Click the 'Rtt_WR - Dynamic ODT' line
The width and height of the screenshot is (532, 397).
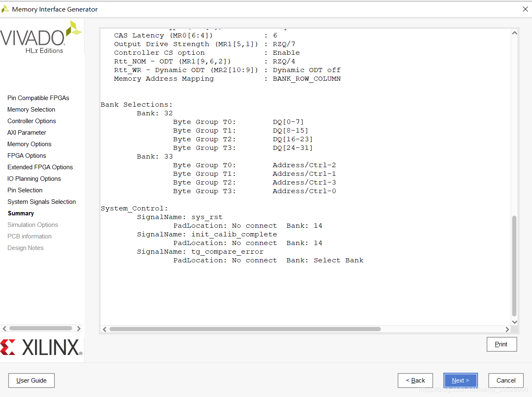(x=227, y=70)
